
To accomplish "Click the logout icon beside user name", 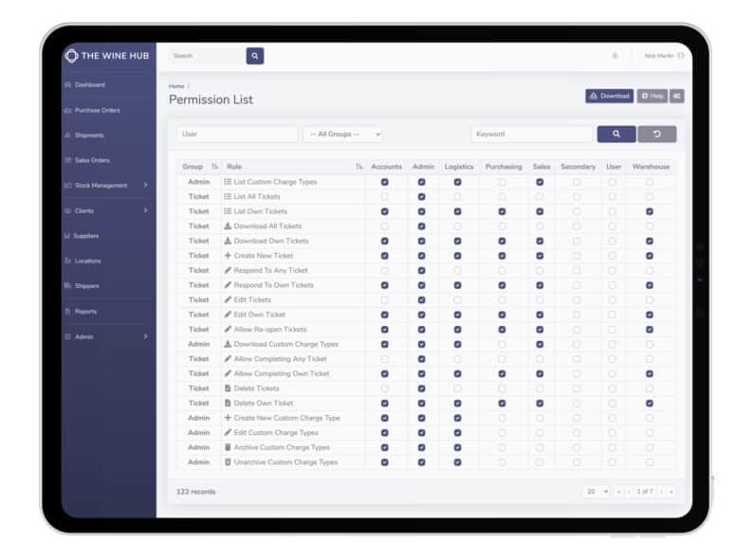I will pos(681,56).
